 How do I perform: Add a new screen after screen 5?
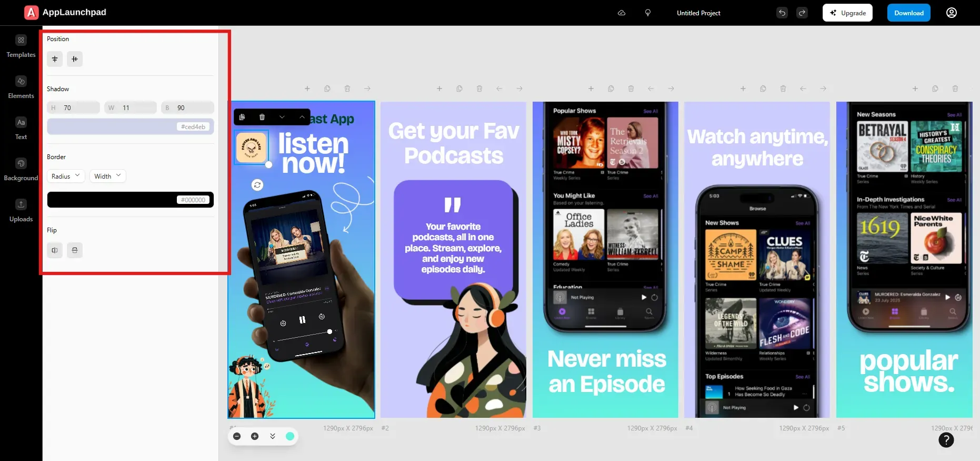(x=915, y=89)
